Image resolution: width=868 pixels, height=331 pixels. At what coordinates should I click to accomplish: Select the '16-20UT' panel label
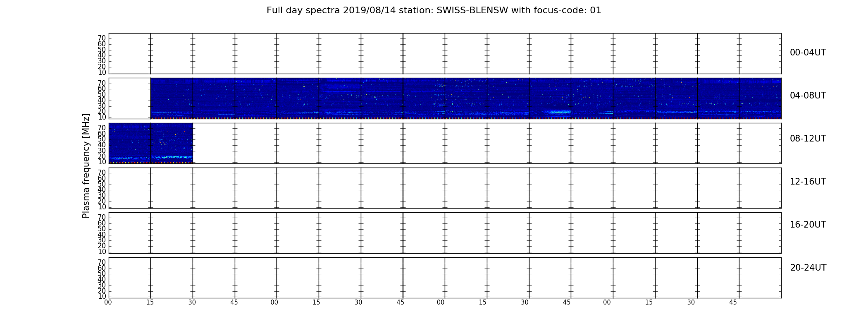click(808, 225)
